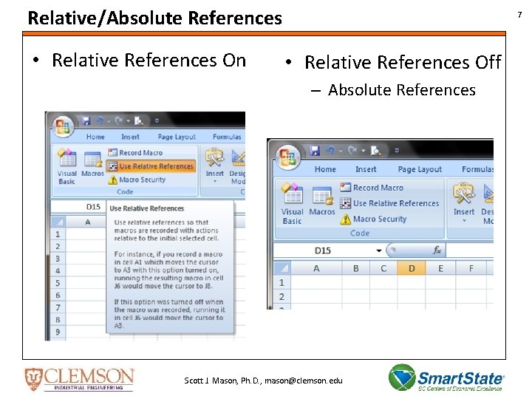Image resolution: width=532 pixels, height=399 pixels.
Task: Open Formulas tab in right screenshot
Action: click(478, 169)
